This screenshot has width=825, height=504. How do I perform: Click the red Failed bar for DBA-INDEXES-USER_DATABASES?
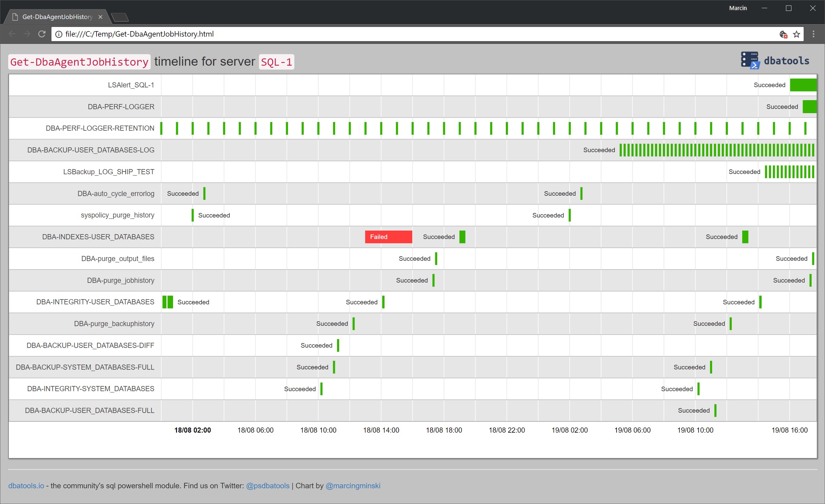point(388,237)
